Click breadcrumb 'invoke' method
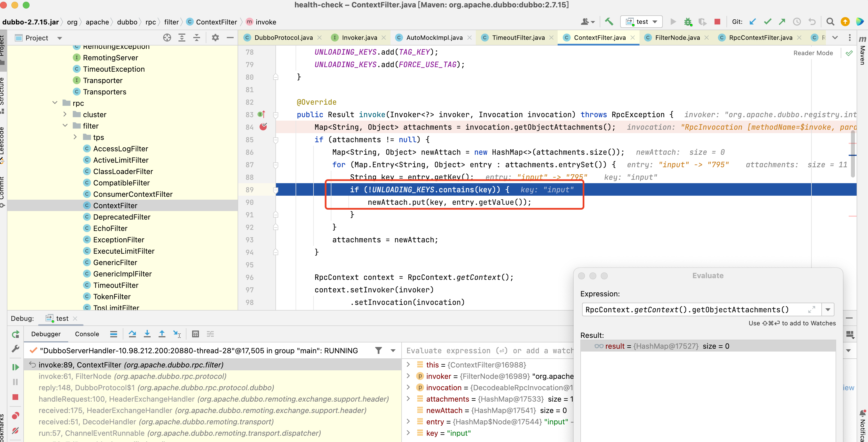868x442 pixels. (265, 22)
